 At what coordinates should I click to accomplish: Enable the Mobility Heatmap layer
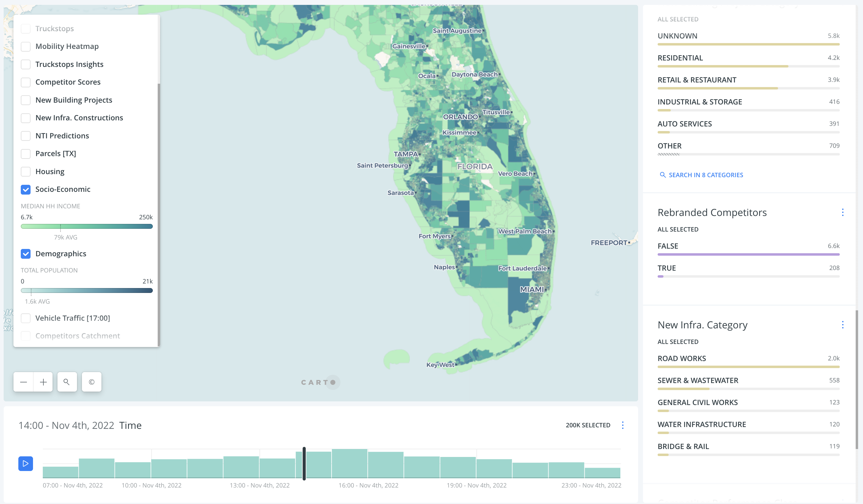click(x=26, y=46)
